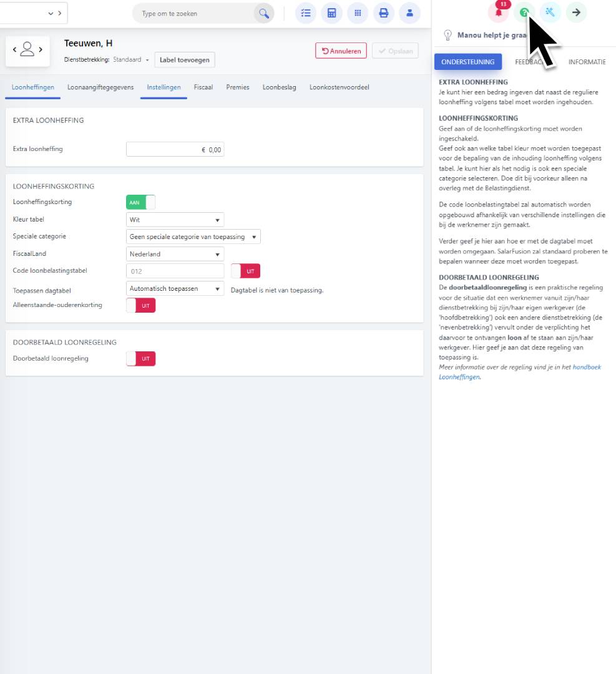Toggle Alleenstaande-ouderenkorting switch

(140, 305)
